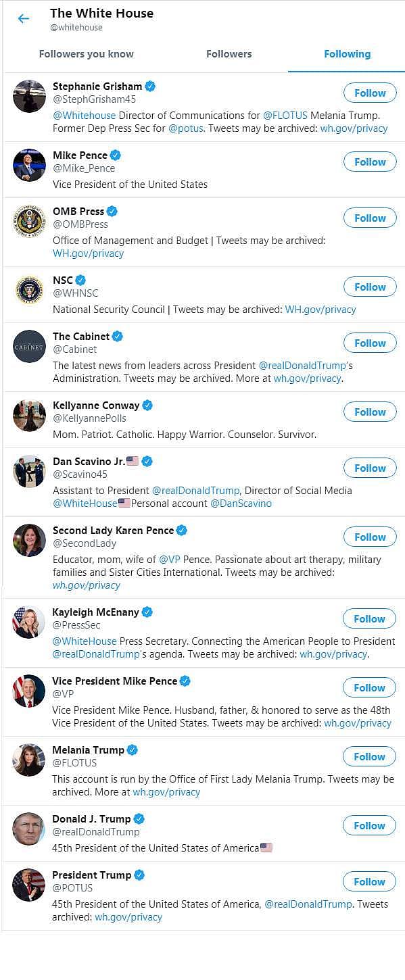Follow the @Cabinet account
This screenshot has width=405, height=980.
370,343
